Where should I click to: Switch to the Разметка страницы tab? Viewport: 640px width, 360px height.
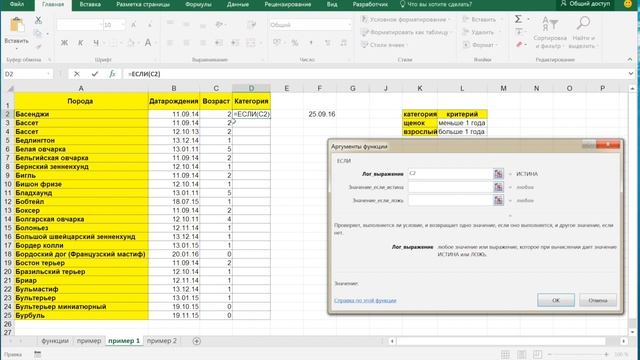coord(143,4)
